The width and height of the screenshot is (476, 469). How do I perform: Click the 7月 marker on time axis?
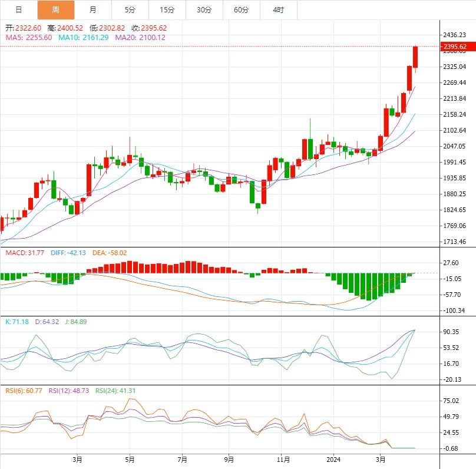(182, 459)
